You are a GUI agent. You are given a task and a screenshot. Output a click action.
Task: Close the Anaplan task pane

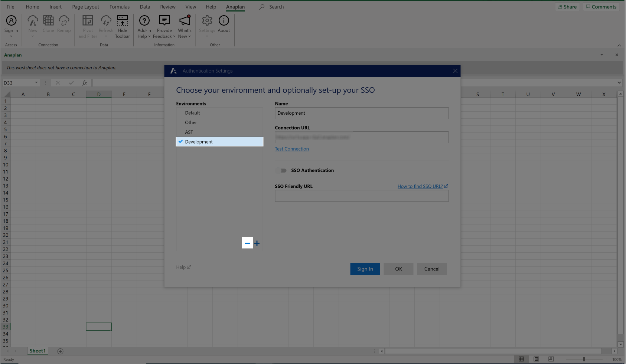click(617, 55)
